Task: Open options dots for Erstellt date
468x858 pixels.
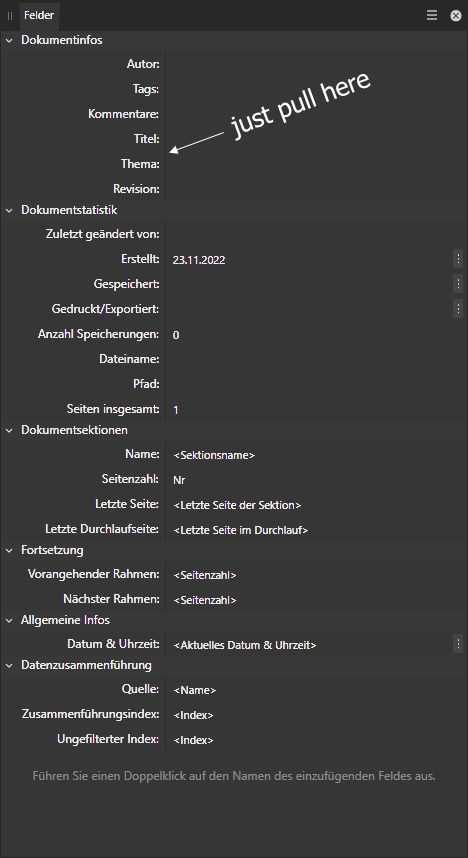Action: tap(458, 259)
